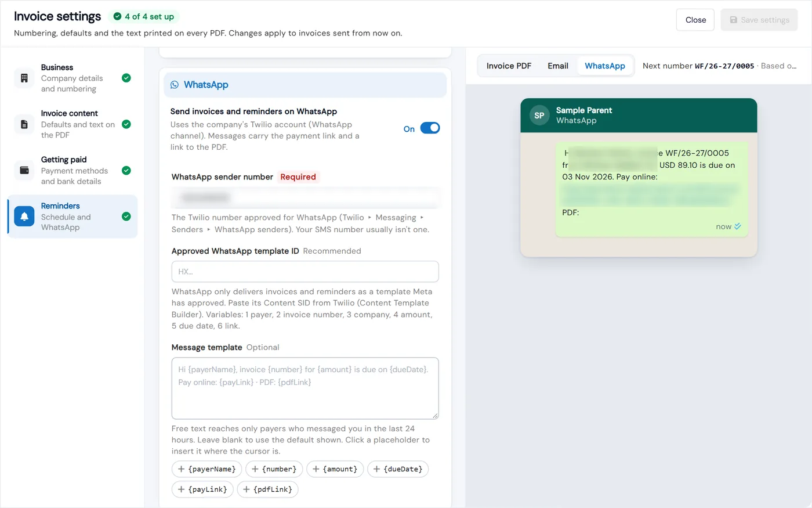
Task: Click the Invoice content document icon
Action: (x=24, y=124)
